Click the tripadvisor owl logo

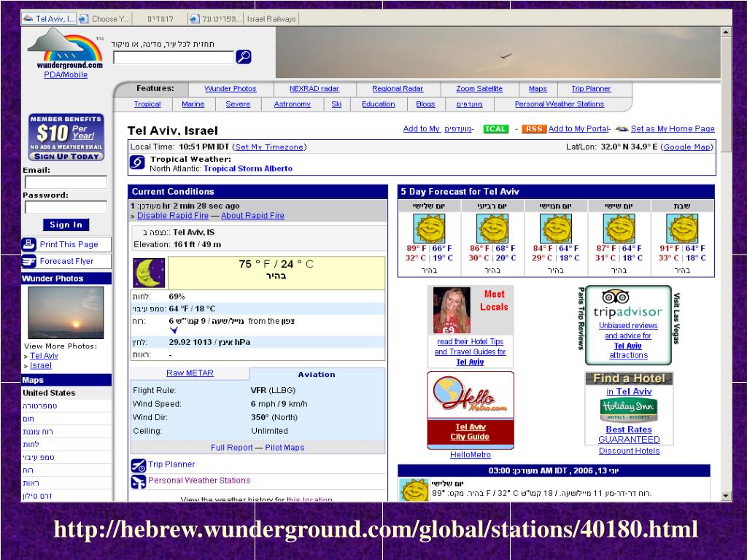[616, 297]
